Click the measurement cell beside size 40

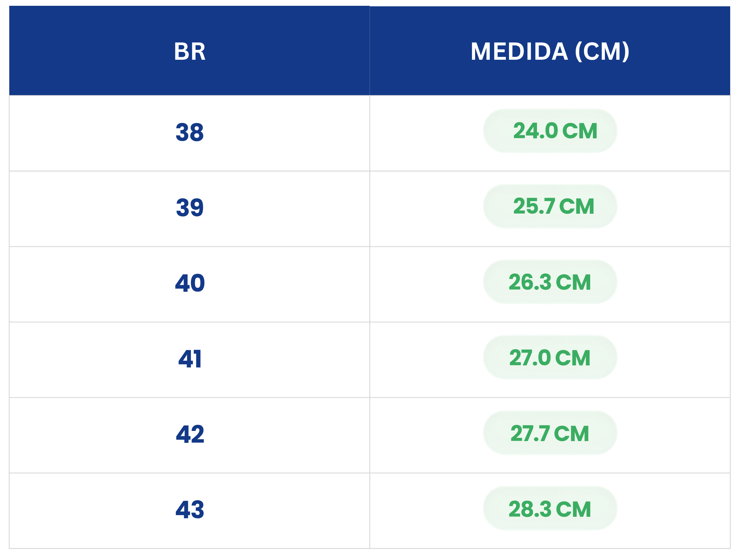550,284
